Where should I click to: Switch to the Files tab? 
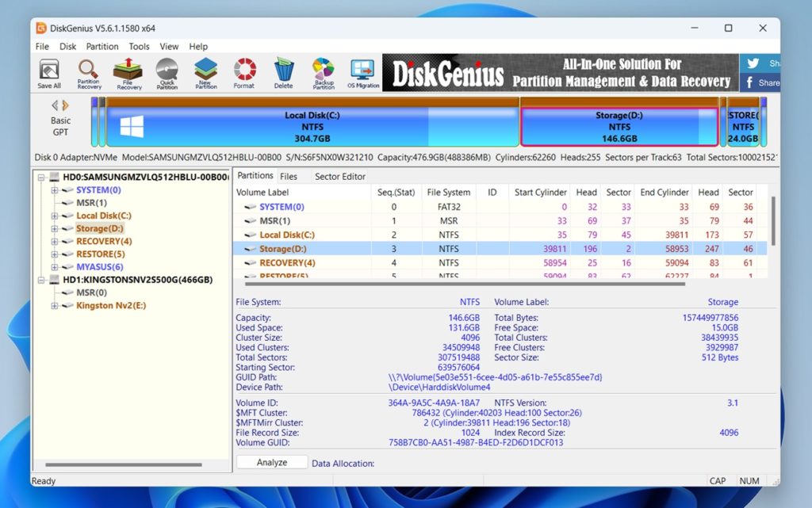pyautogui.click(x=289, y=176)
